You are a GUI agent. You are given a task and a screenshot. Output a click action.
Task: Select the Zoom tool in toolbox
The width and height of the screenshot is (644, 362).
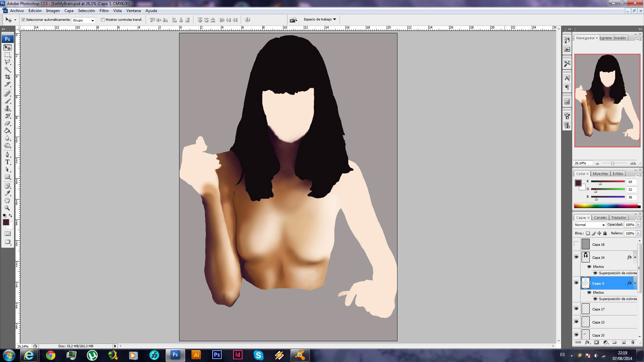tap(7, 208)
